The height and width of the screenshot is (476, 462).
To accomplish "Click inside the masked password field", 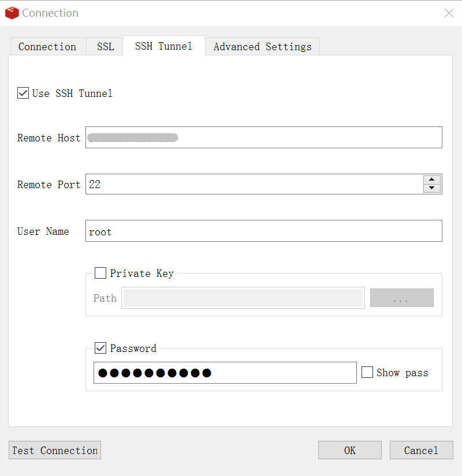I will tap(225, 373).
